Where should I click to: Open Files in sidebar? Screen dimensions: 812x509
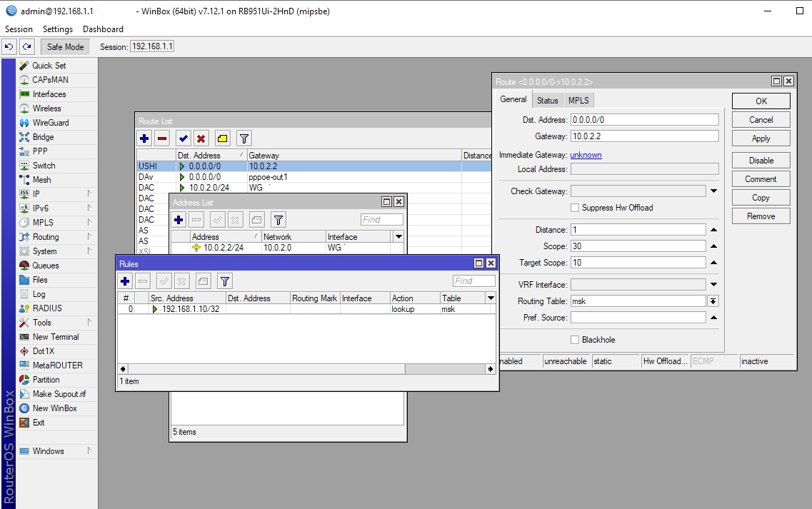point(40,280)
